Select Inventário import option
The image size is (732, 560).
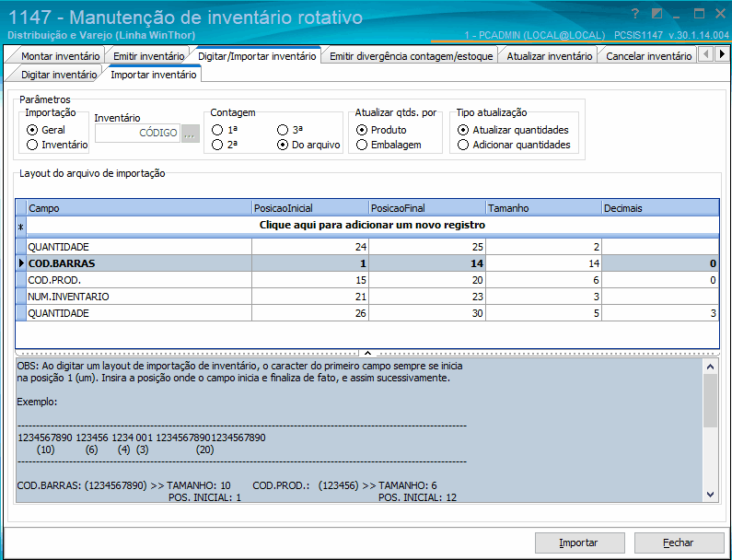point(57,145)
